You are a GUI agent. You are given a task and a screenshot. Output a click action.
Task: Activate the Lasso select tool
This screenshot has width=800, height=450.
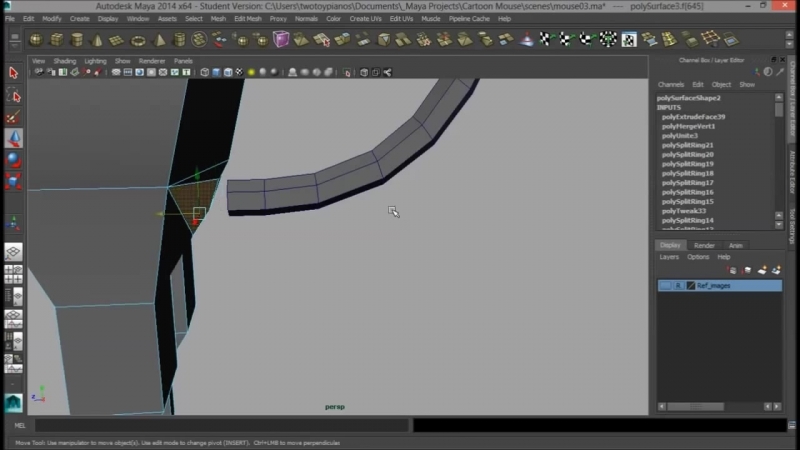coord(13,95)
